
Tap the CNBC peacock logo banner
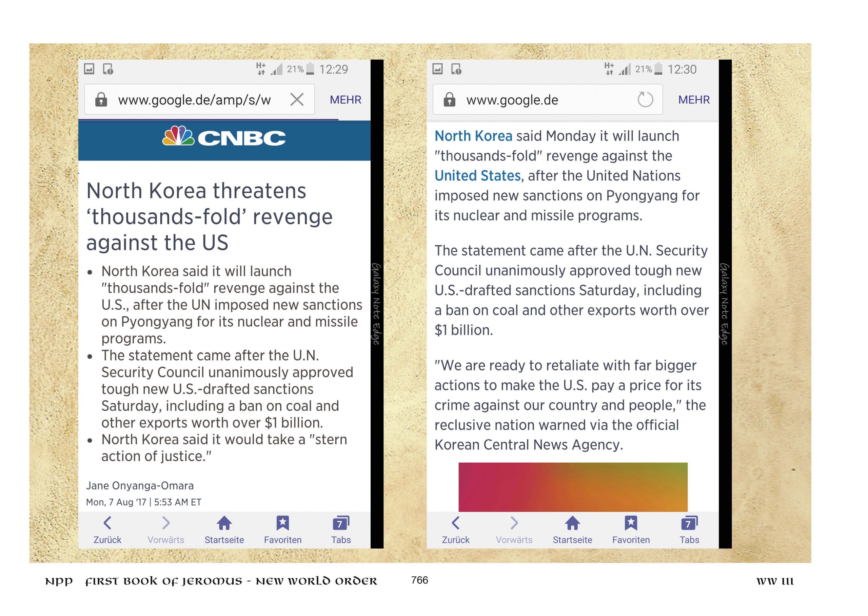[x=224, y=138]
